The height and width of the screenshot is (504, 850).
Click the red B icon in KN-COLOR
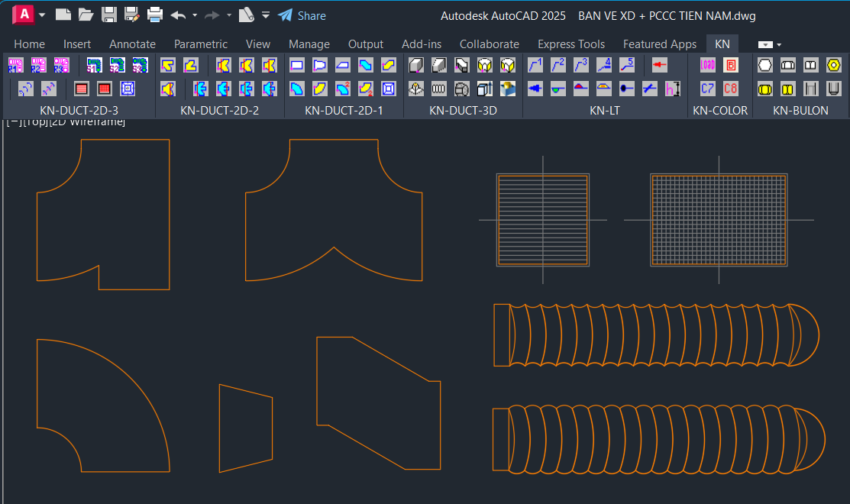[731, 66]
